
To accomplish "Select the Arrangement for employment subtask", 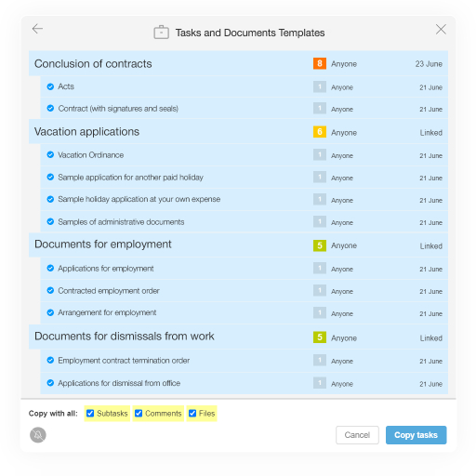I will click(x=245, y=313).
